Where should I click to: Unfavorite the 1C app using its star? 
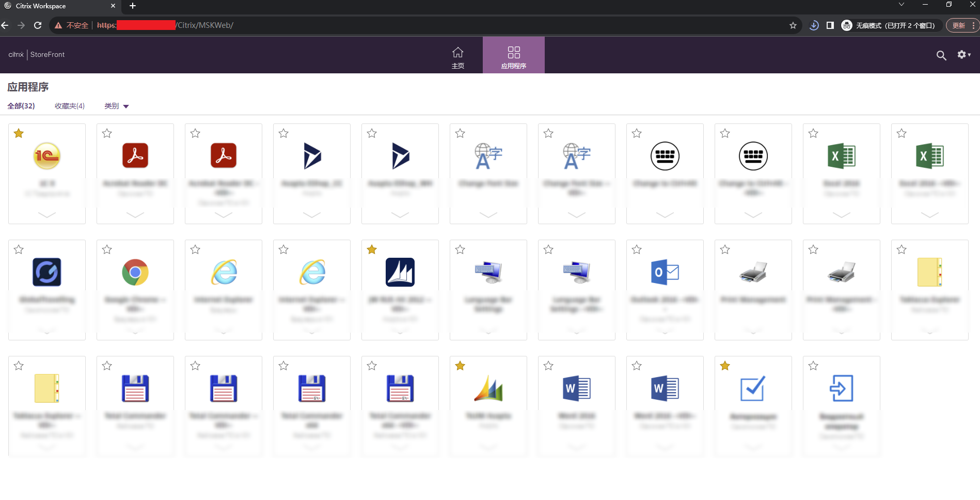[x=19, y=134]
